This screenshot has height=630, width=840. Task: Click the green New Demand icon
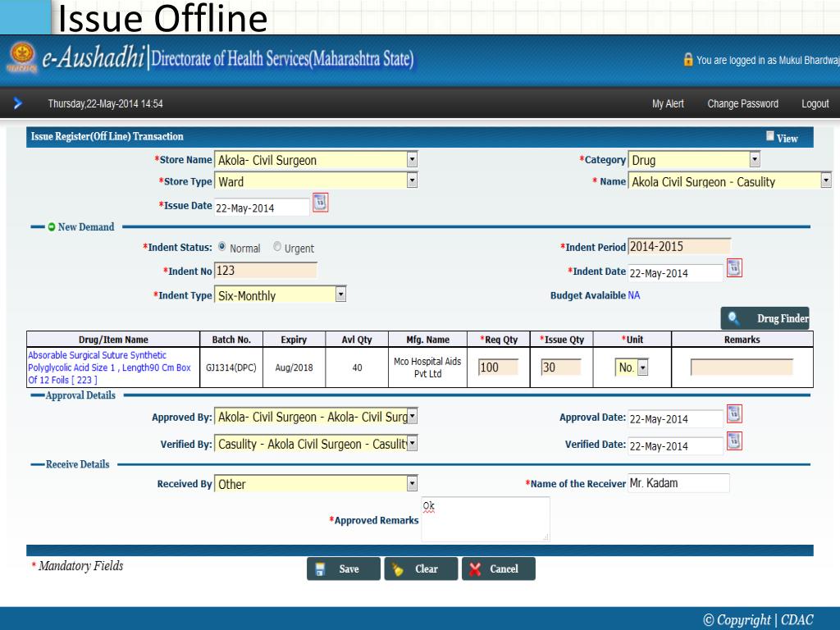coord(52,227)
